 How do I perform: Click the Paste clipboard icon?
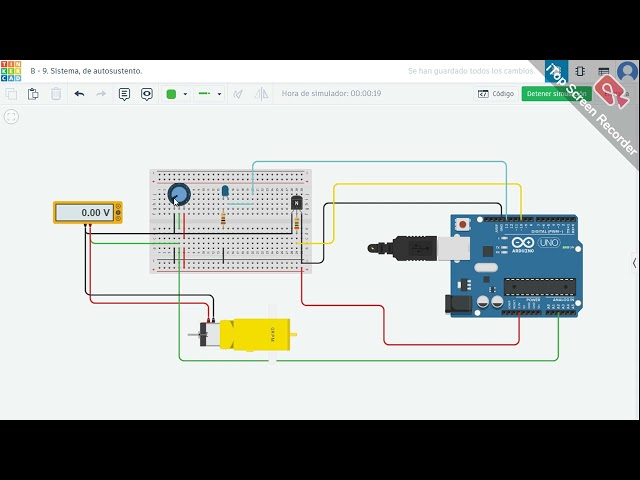point(33,94)
